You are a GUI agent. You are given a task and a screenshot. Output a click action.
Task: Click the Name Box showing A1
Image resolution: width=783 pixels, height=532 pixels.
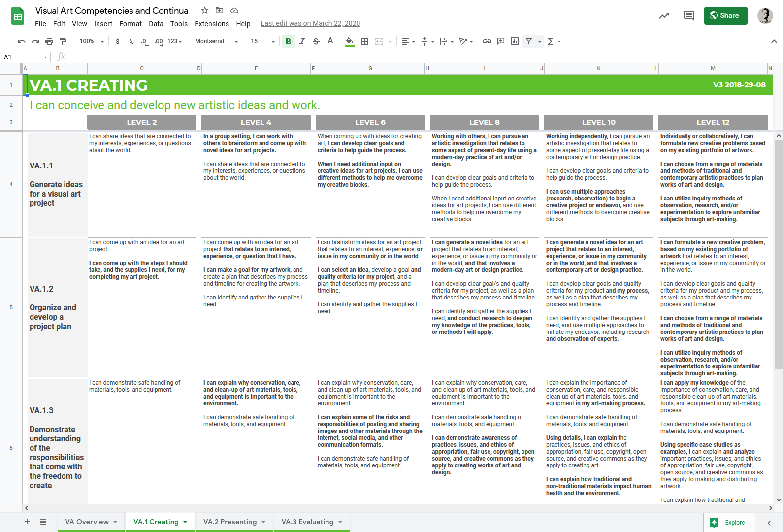click(x=25, y=57)
